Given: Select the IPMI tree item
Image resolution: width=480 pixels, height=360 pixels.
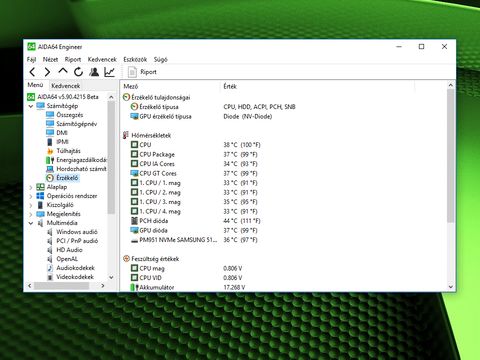Looking at the screenshot, I should [x=62, y=142].
